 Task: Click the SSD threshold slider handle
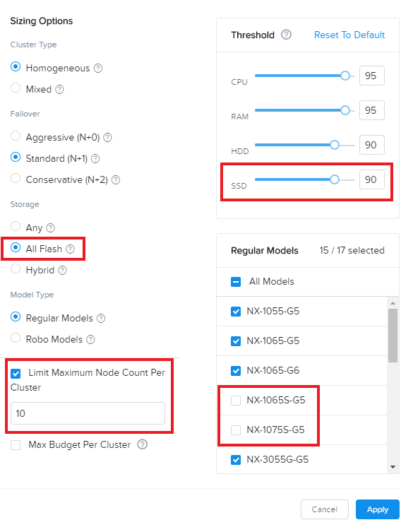click(335, 179)
